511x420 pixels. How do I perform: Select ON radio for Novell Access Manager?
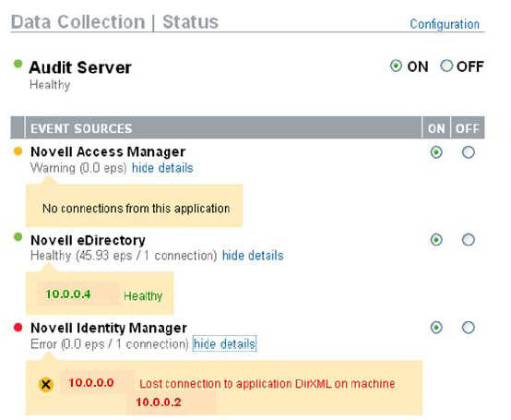[x=436, y=152]
